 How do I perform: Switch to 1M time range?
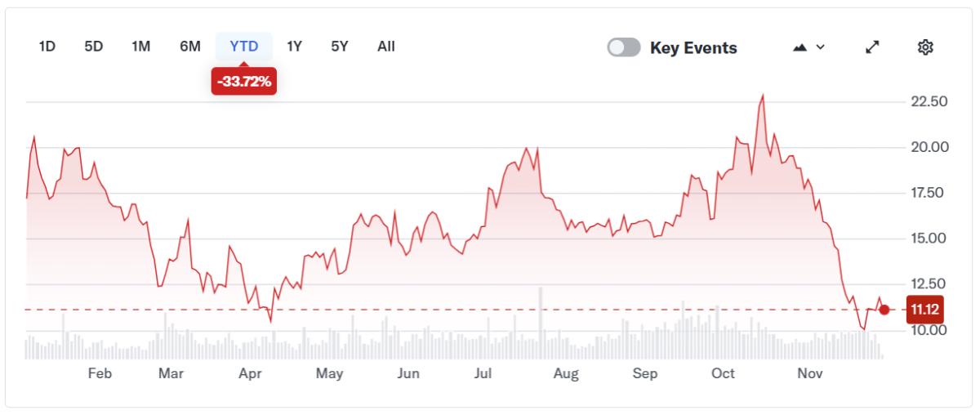pyautogui.click(x=141, y=47)
